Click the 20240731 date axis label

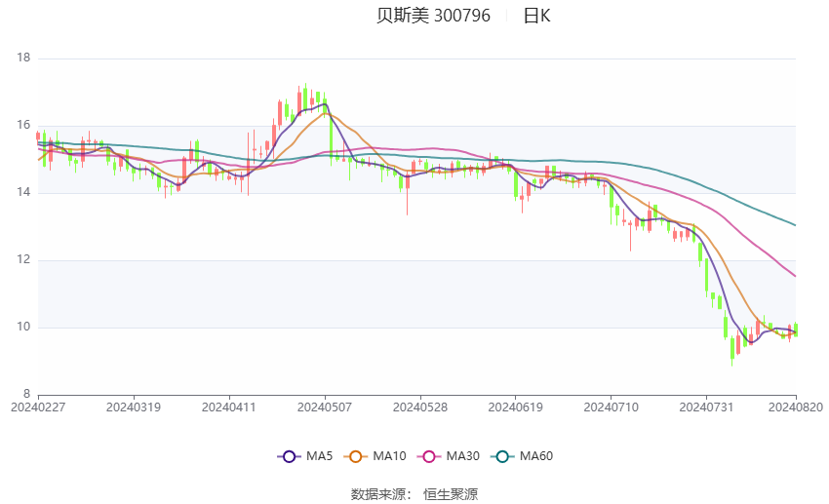point(706,407)
